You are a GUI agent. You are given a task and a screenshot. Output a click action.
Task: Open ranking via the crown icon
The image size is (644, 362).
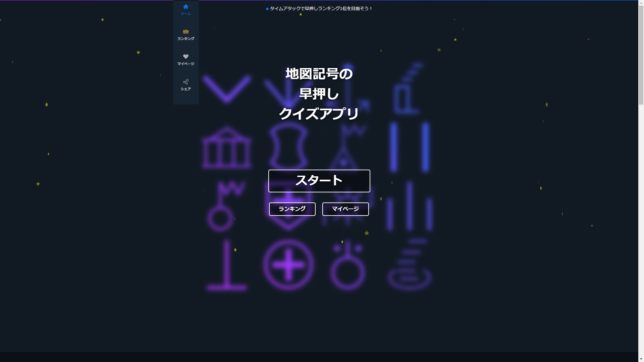[x=185, y=32]
